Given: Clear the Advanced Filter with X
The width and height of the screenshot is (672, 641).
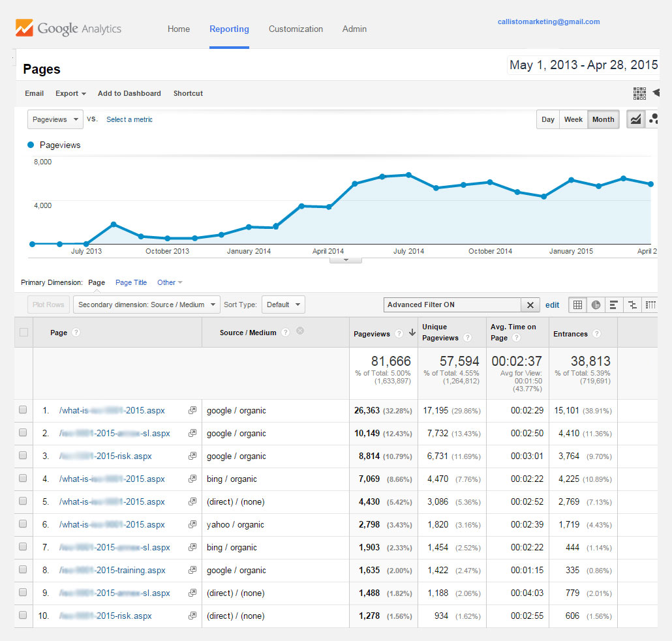Looking at the screenshot, I should point(530,305).
